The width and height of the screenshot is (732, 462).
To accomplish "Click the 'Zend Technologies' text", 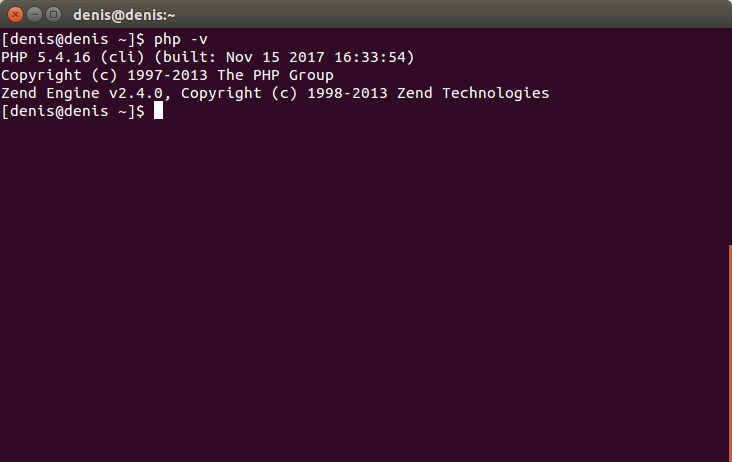I will [x=473, y=93].
